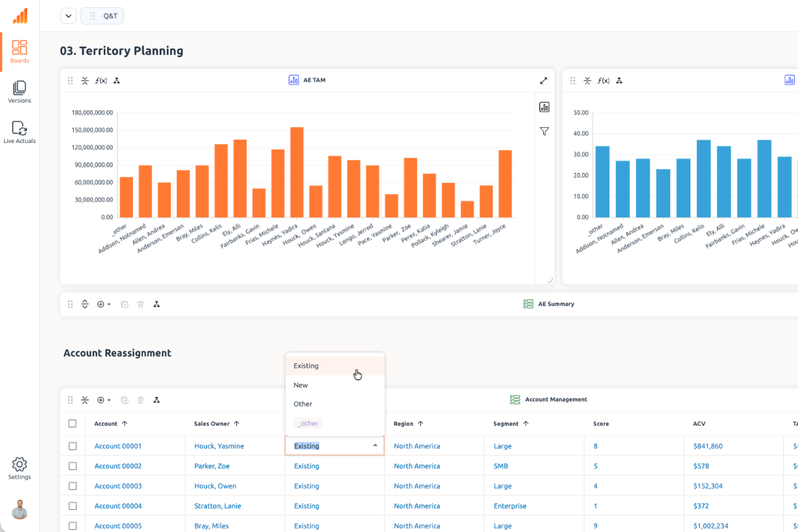
Task: Collapse the Account Management widget
Action: click(85, 400)
